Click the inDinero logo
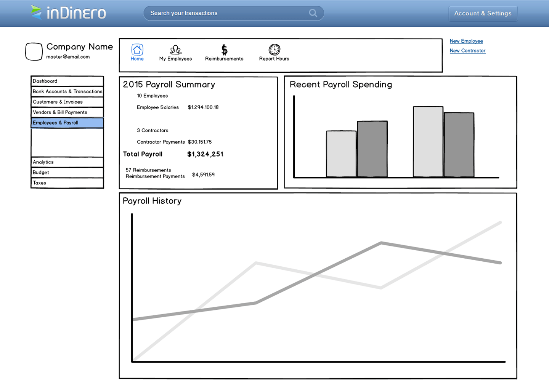Image resolution: width=549 pixels, height=392 pixels. coord(69,13)
